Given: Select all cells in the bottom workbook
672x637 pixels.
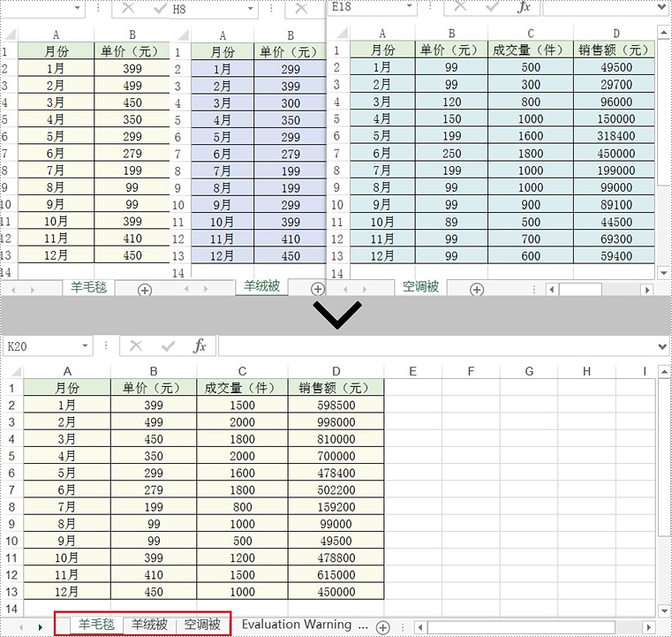Looking at the screenshot, I should [15, 371].
